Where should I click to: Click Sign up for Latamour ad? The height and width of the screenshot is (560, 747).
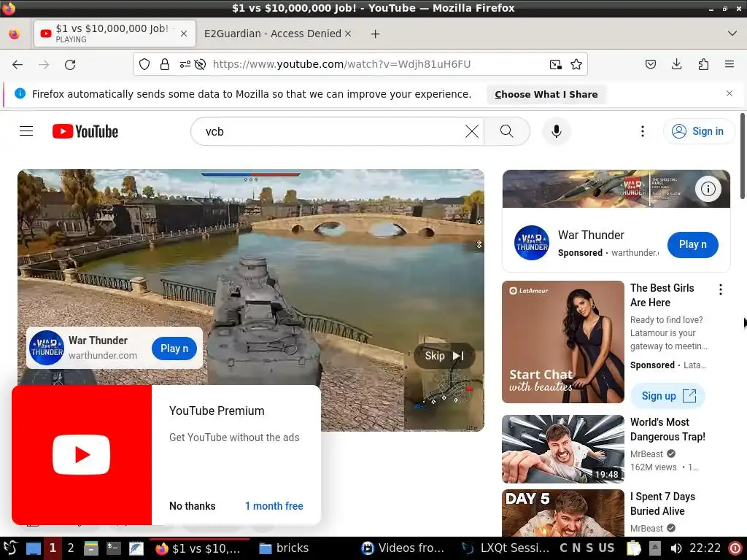(x=667, y=396)
